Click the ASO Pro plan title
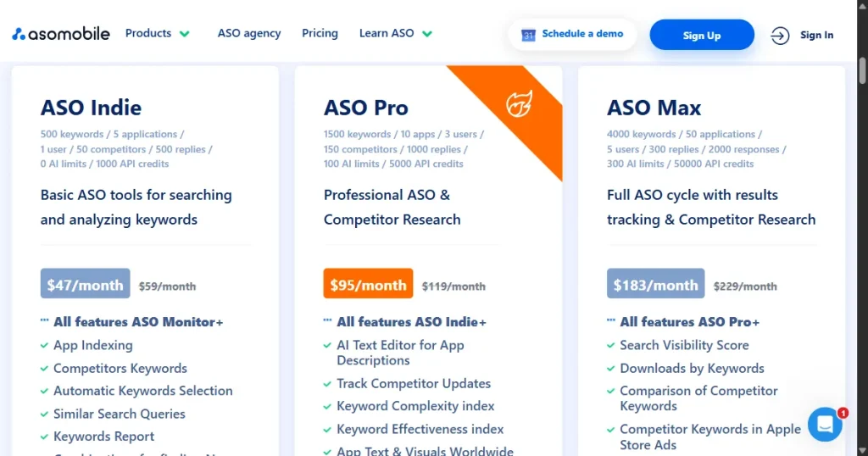The image size is (868, 456). (366, 108)
